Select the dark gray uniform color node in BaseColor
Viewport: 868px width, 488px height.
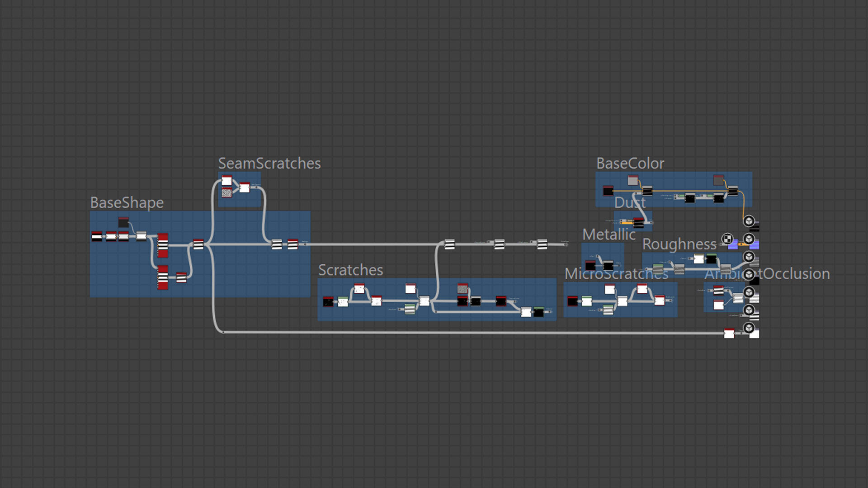pos(718,180)
